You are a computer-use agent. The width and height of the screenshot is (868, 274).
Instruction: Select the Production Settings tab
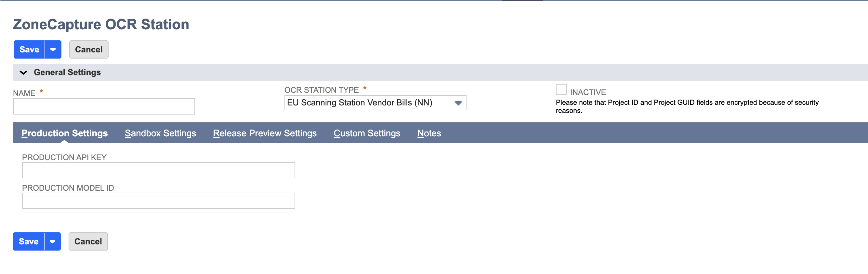pyautogui.click(x=64, y=133)
